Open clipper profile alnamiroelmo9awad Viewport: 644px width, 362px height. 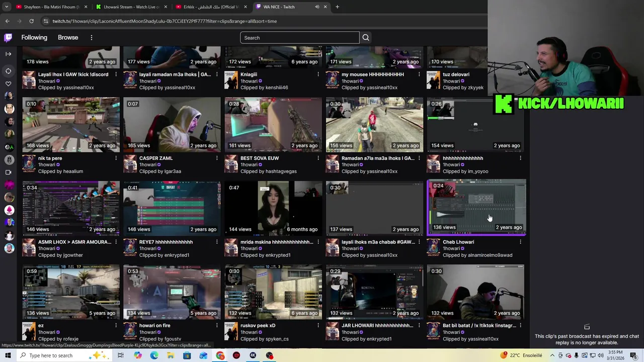tap(490, 255)
